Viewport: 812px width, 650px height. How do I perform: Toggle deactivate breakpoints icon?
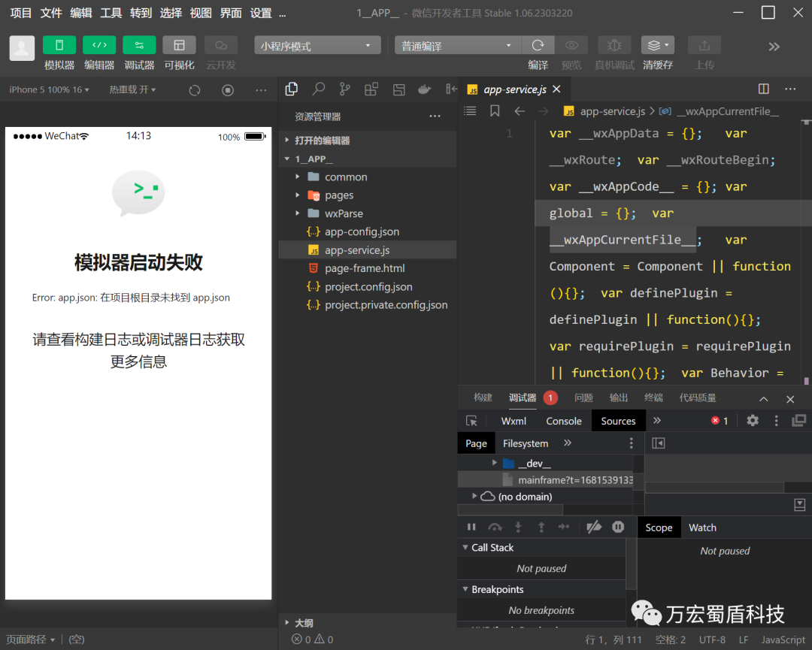point(593,527)
